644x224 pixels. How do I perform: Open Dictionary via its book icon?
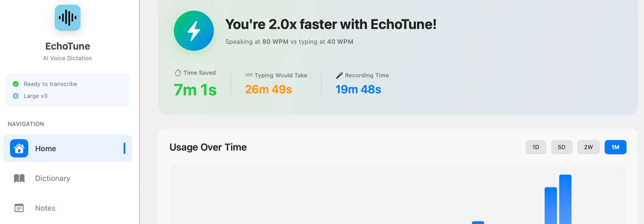coord(19,178)
